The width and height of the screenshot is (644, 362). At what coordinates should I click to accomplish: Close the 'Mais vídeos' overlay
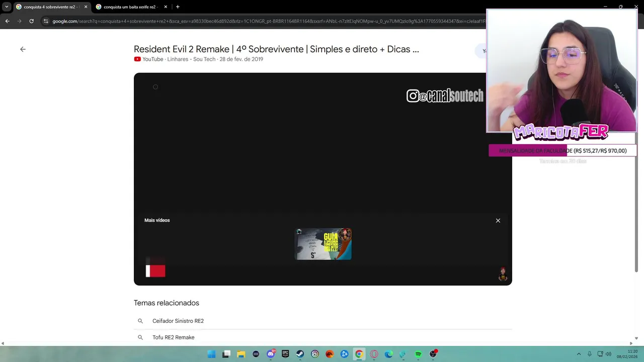pyautogui.click(x=498, y=221)
